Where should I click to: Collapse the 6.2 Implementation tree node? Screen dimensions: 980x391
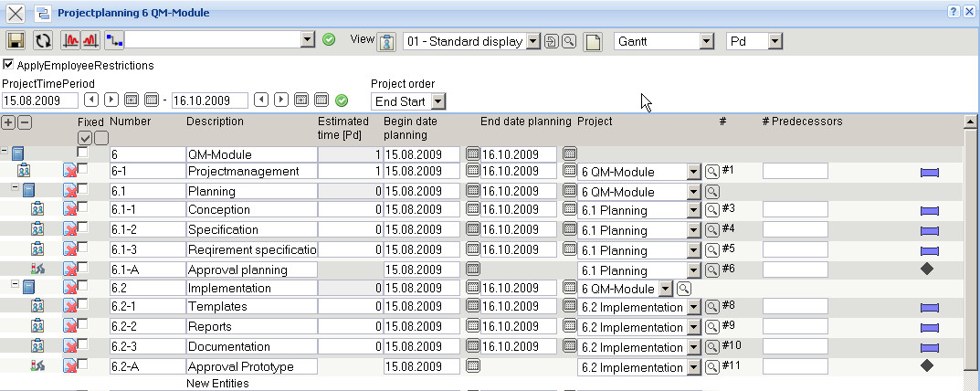(x=15, y=285)
